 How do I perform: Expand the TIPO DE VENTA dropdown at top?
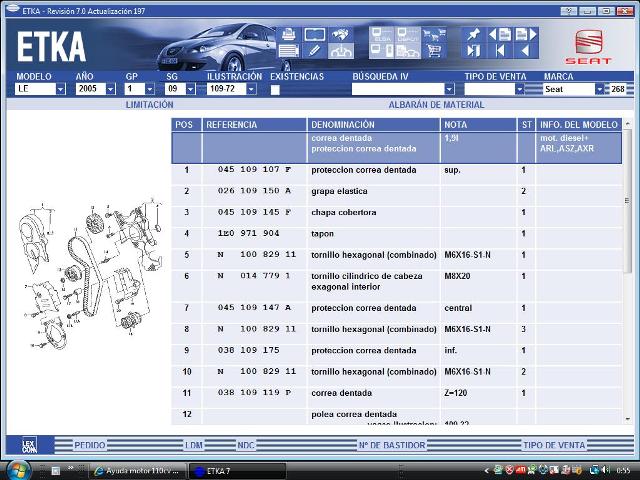pos(519,89)
